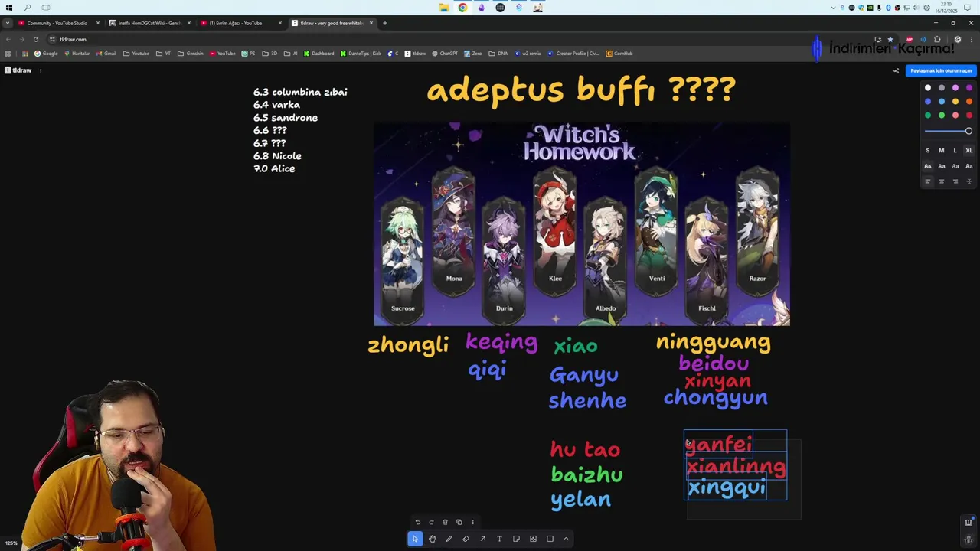Image resolution: width=980 pixels, height=551 pixels.
Task: Switch to Ineffa HomDGCat Wiki tab
Action: pos(149,23)
